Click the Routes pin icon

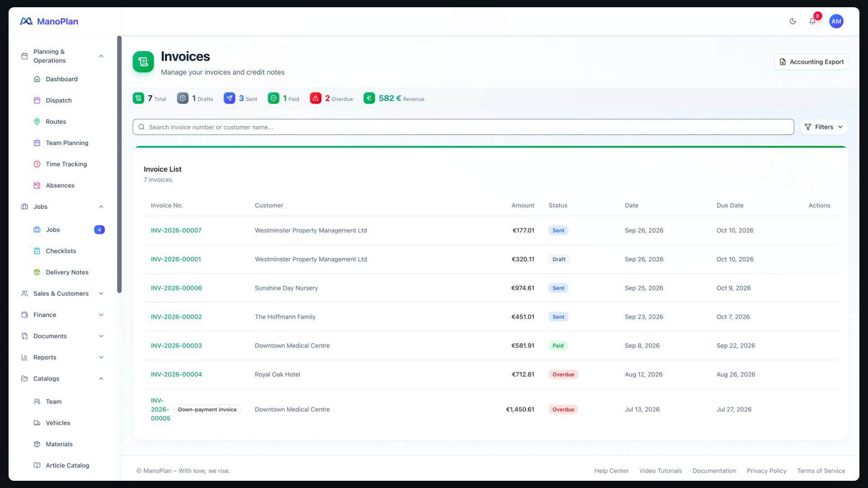click(x=37, y=122)
